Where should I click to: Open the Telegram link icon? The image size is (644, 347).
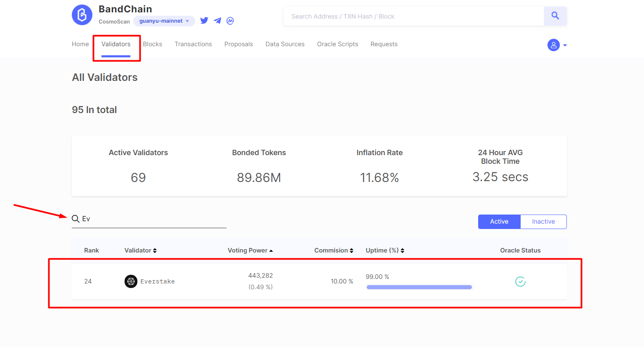click(217, 21)
